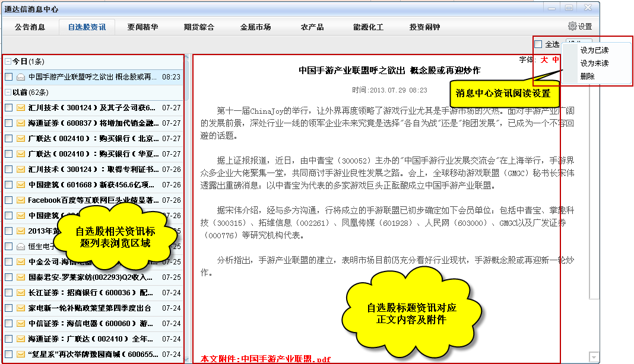Image resolution: width=634 pixels, height=364 pixels.
Task: Set font size to 大
Action: 544,60
